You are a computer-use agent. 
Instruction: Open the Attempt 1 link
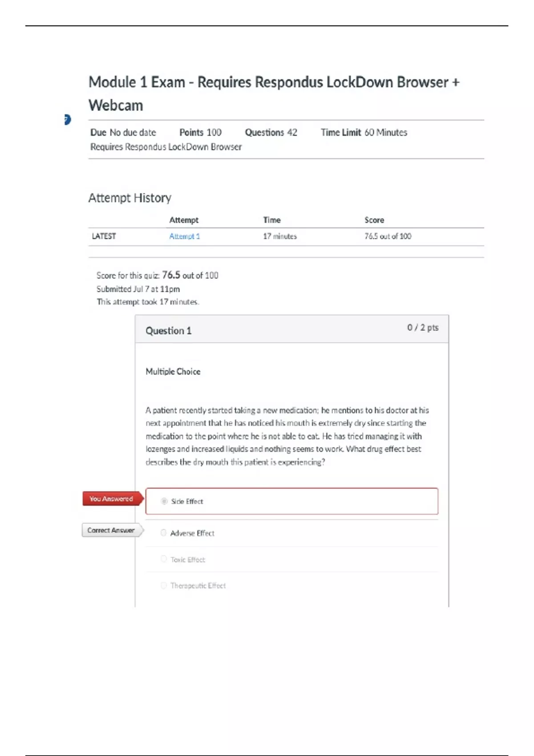(184, 236)
